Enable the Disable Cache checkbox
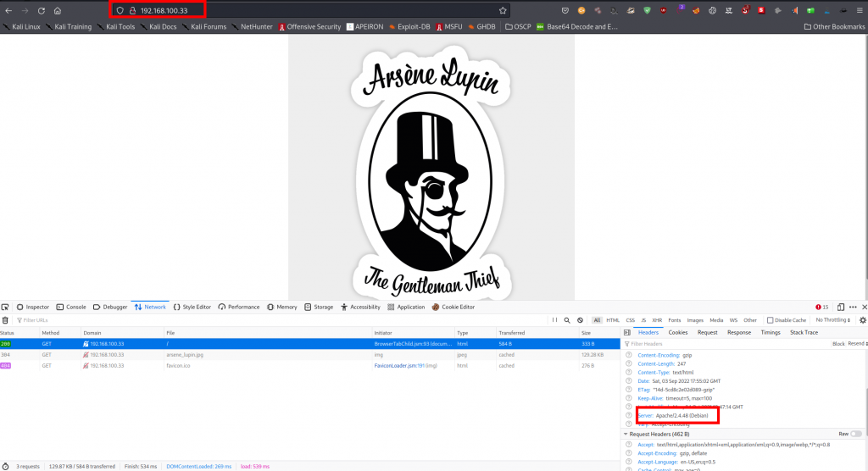The height and width of the screenshot is (471, 868). click(770, 320)
